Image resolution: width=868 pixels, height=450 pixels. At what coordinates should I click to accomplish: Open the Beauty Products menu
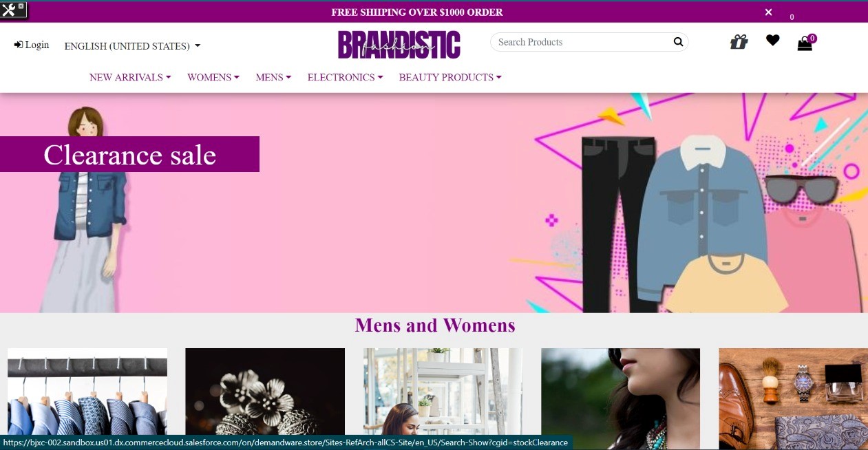click(450, 77)
